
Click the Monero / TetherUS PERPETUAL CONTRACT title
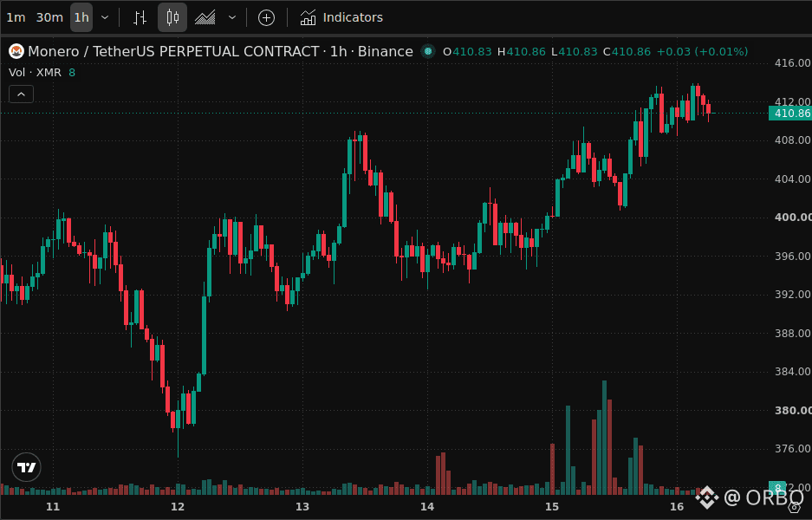tap(173, 51)
